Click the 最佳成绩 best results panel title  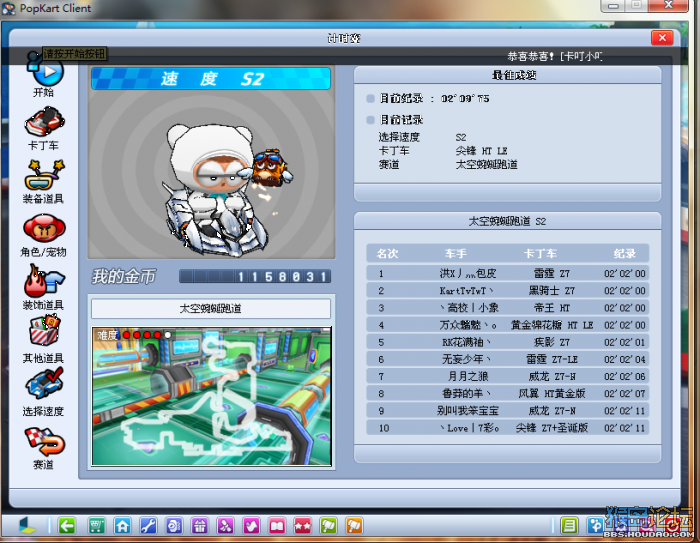click(514, 75)
